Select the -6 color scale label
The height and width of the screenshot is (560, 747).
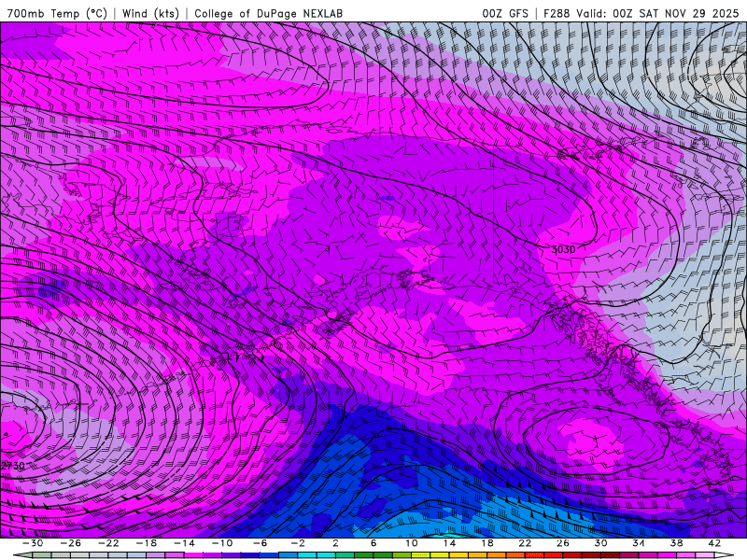pos(260,543)
